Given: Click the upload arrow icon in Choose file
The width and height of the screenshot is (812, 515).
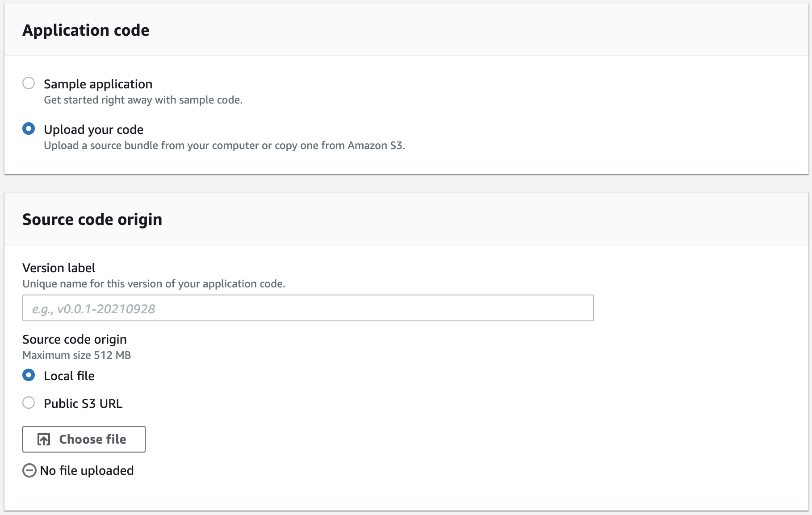Looking at the screenshot, I should [44, 440].
